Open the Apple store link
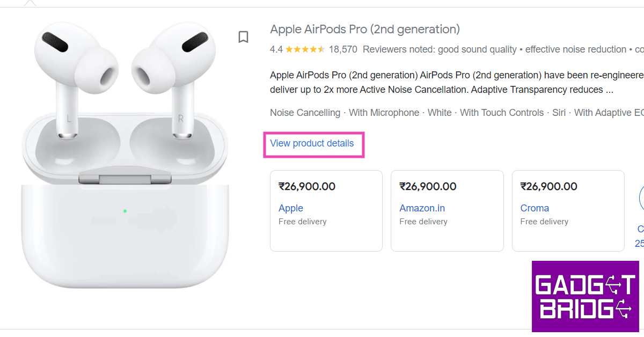The width and height of the screenshot is (644, 337). click(291, 208)
